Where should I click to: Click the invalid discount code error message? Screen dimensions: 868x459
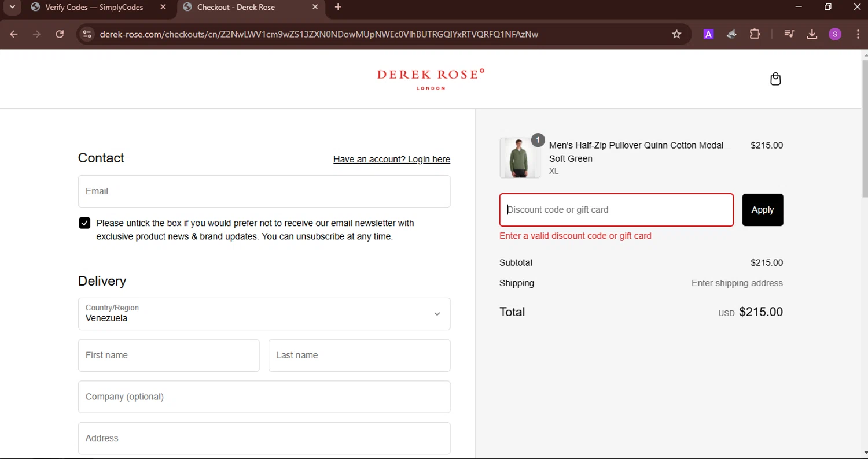tap(575, 236)
